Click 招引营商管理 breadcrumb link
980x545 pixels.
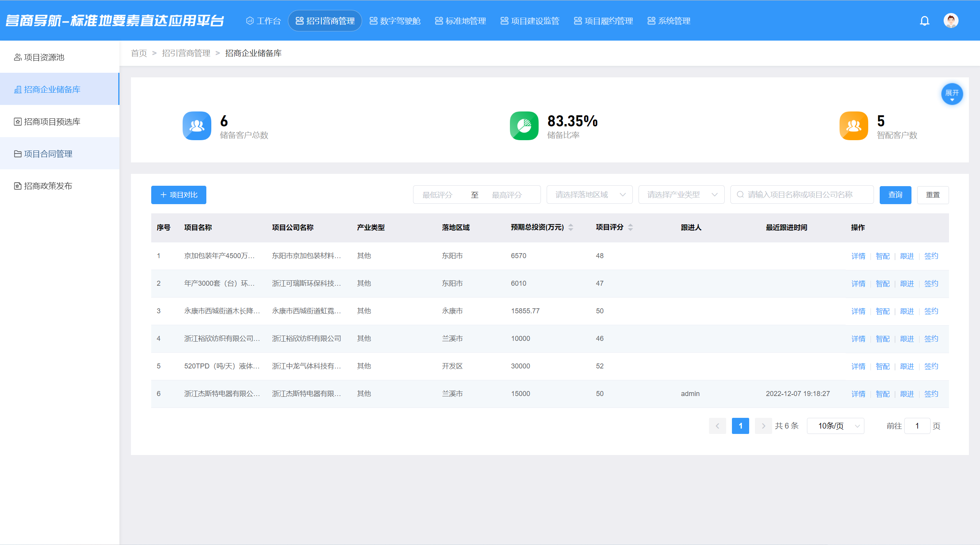click(x=186, y=53)
